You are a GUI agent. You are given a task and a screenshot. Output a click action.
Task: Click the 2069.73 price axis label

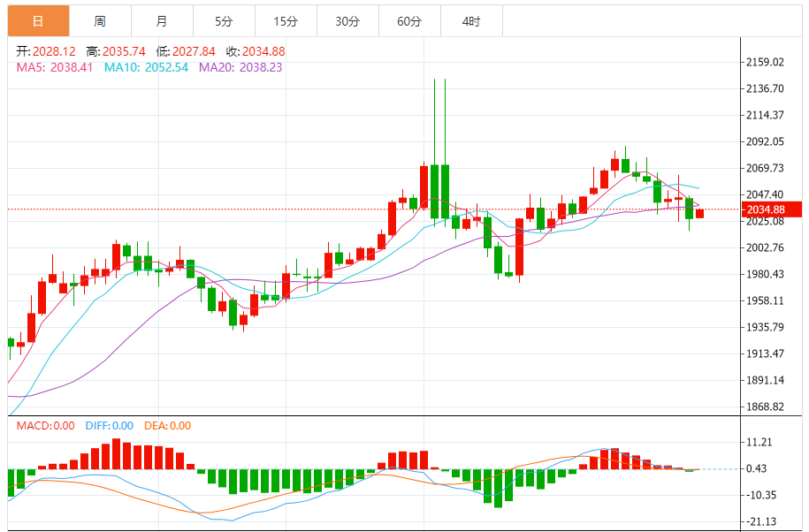pos(765,168)
